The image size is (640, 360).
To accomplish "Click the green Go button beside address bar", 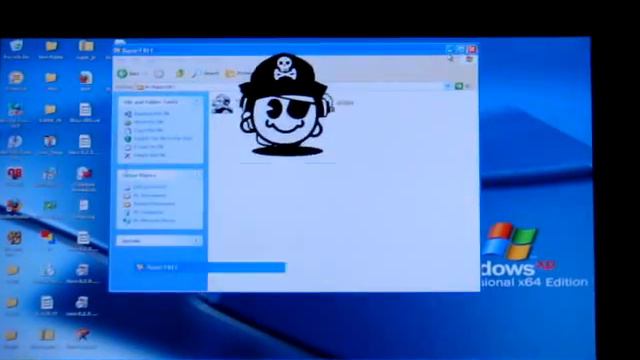I will [x=459, y=86].
